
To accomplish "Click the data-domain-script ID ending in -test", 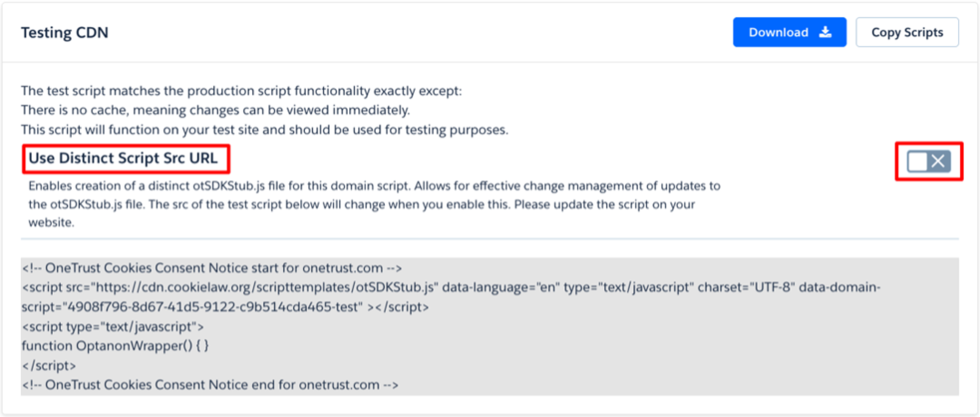I will 212,307.
